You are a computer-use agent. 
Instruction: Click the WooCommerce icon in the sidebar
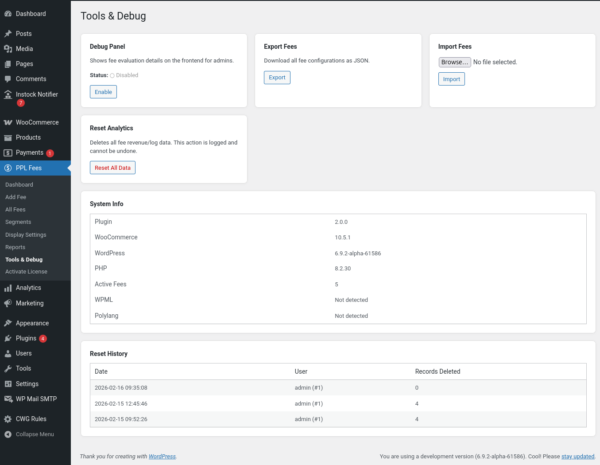(x=8, y=122)
